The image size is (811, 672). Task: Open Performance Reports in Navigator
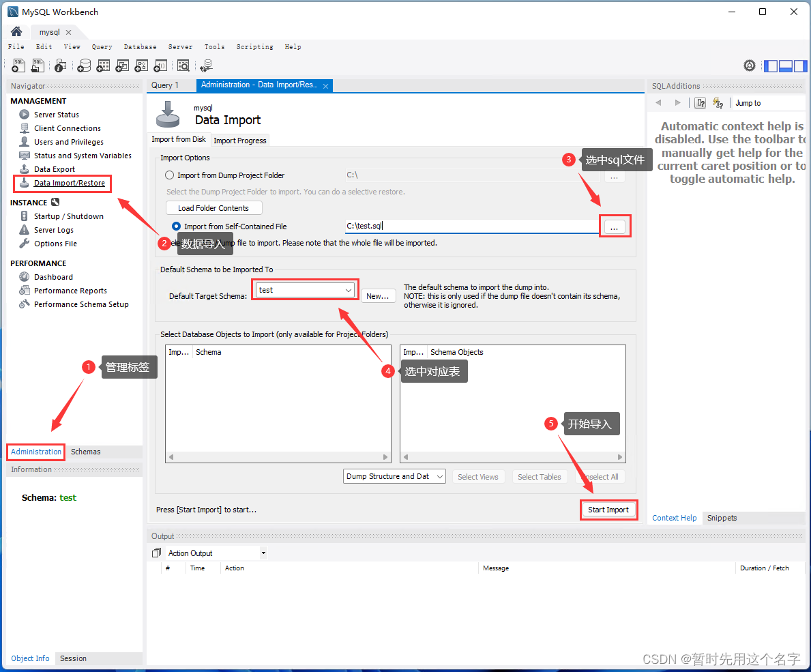pos(70,291)
